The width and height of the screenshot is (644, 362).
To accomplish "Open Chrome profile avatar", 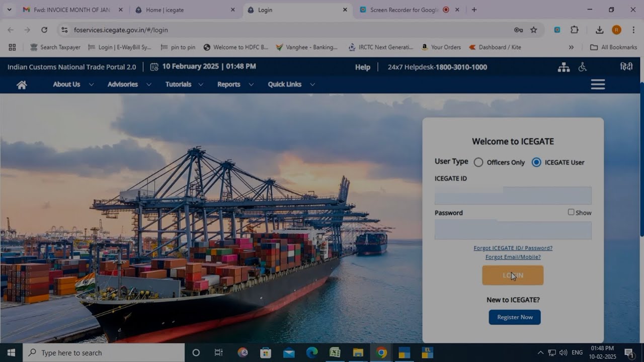I will click(616, 30).
